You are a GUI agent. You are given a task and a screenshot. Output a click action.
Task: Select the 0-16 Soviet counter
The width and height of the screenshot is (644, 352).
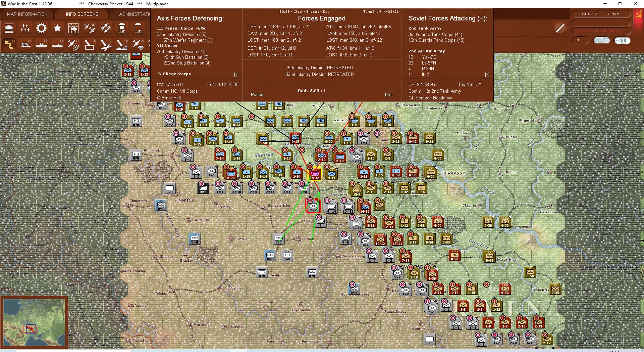(421, 187)
